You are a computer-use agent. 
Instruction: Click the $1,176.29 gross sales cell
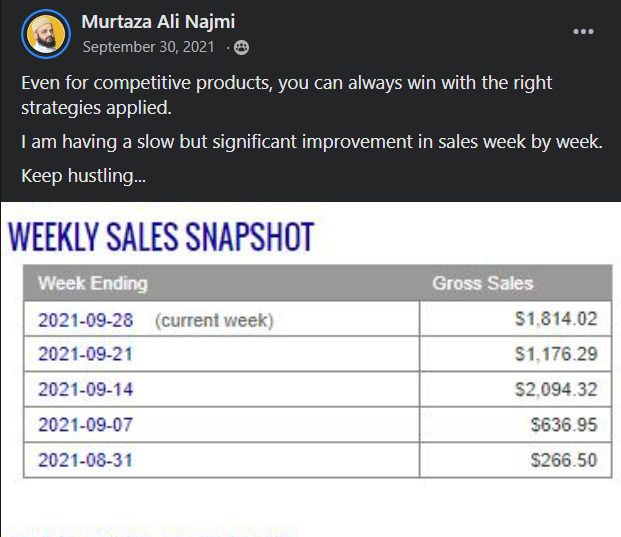(x=516, y=354)
